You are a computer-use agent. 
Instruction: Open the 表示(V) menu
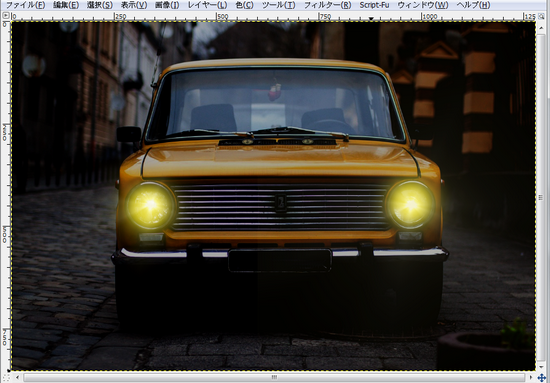tap(134, 5)
